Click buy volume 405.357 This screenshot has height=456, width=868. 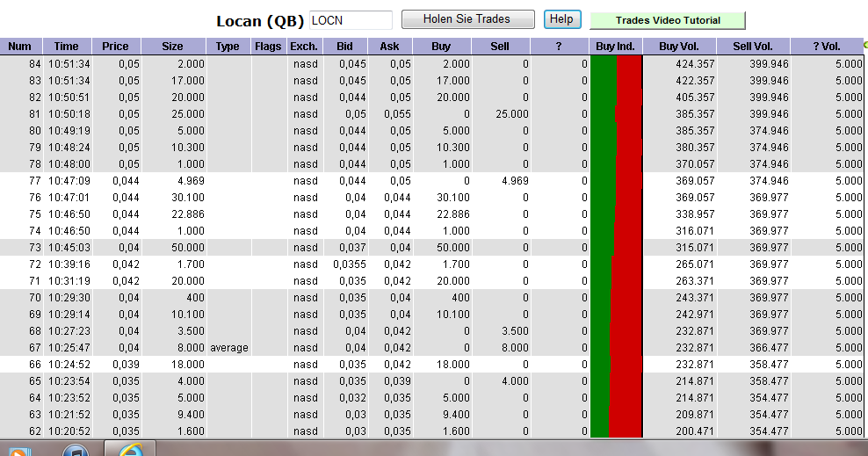point(695,98)
